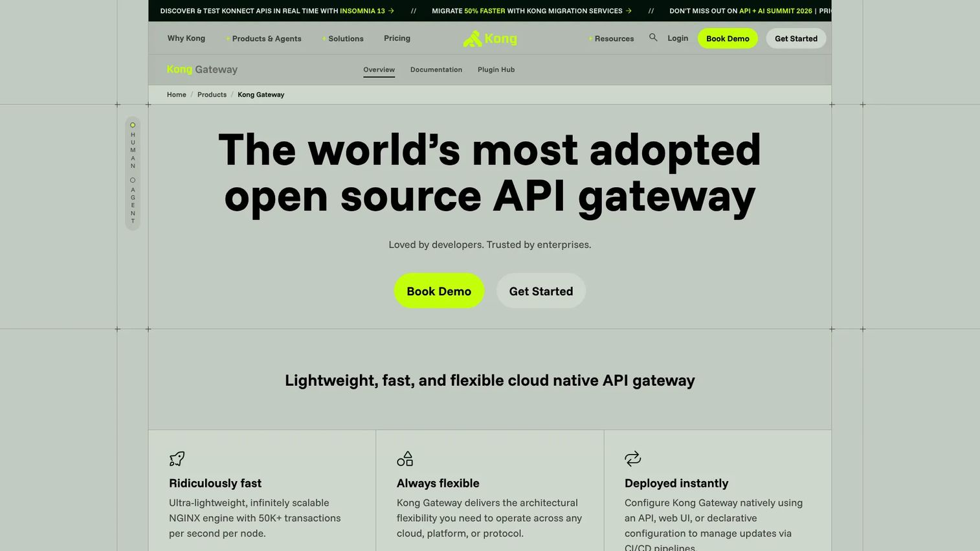980x551 pixels.
Task: Click Book Demo in the top navigation bar
Action: tap(728, 38)
